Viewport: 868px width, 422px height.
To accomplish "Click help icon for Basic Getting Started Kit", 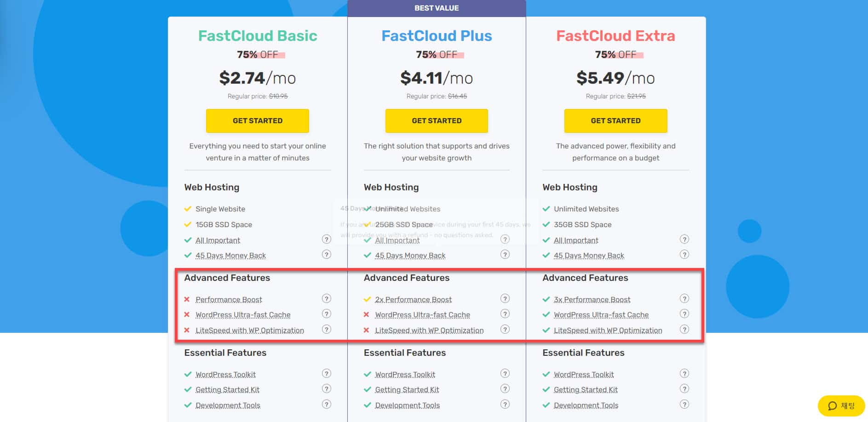I will click(x=327, y=388).
